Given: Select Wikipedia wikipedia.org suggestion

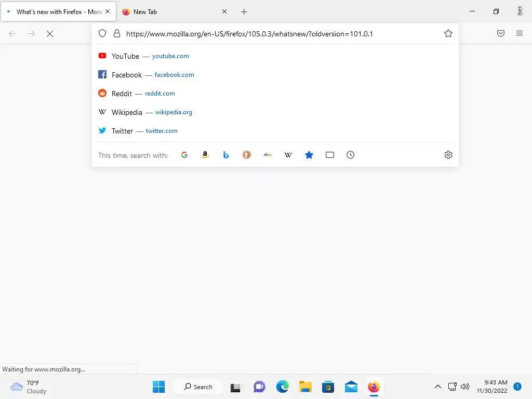Looking at the screenshot, I should (x=275, y=112).
